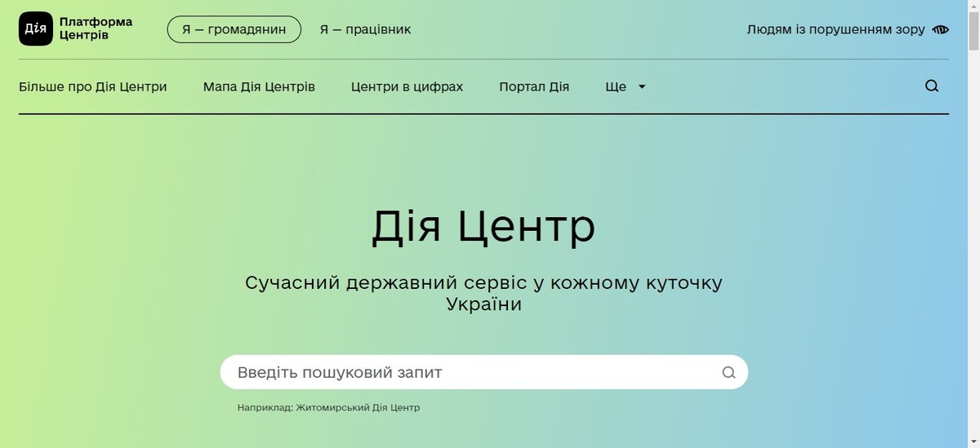Open 'Портал Дія' link
The height and width of the screenshot is (448, 980).
tap(534, 86)
